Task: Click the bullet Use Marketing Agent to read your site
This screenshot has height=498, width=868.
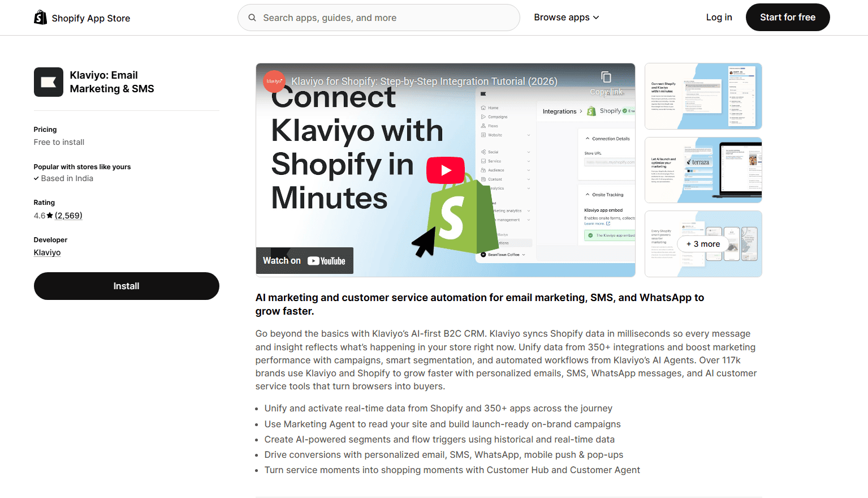Action: (x=442, y=424)
